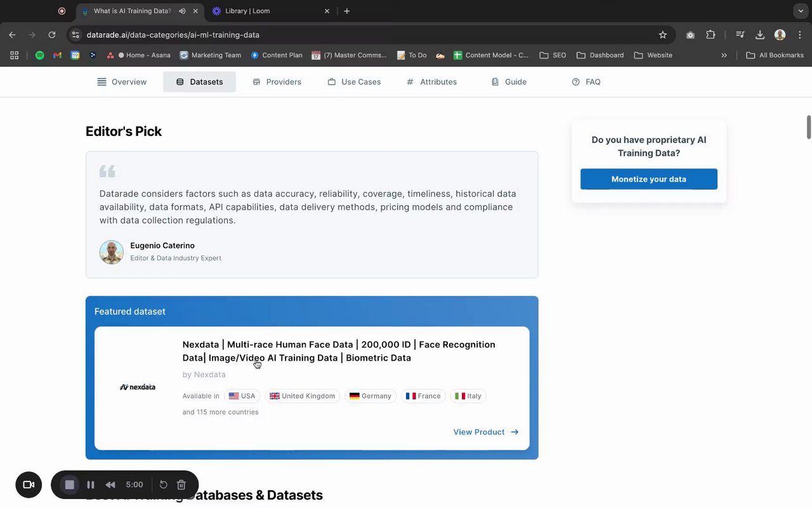Open the Dashboard bookmarks folder

pos(600,55)
